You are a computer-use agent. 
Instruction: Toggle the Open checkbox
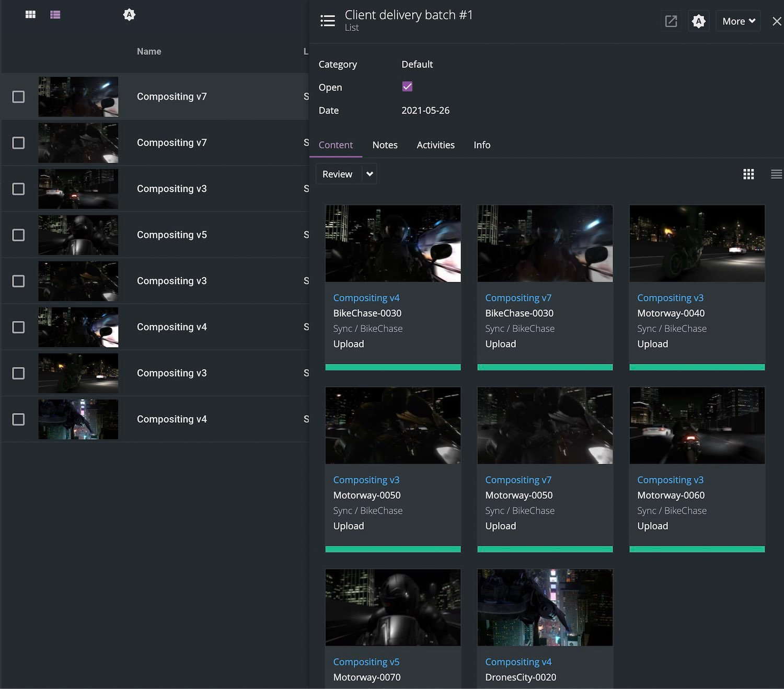407,87
